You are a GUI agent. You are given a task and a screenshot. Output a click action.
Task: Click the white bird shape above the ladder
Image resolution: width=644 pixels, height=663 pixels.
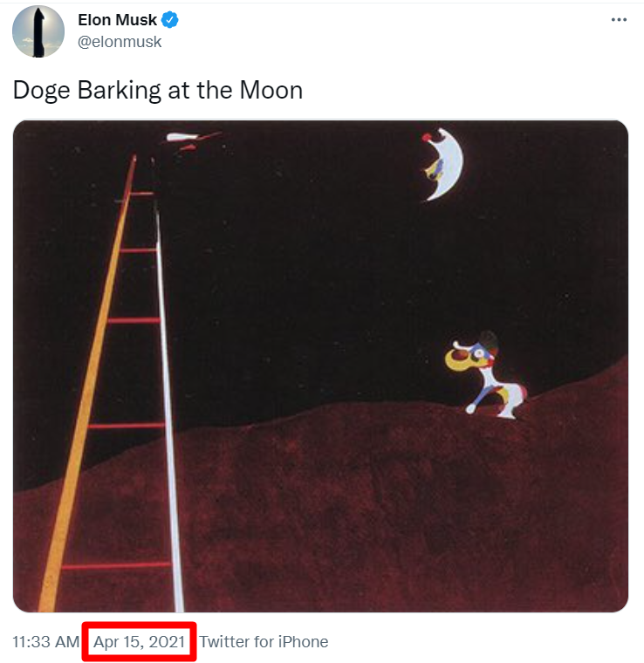pyautogui.click(x=182, y=137)
